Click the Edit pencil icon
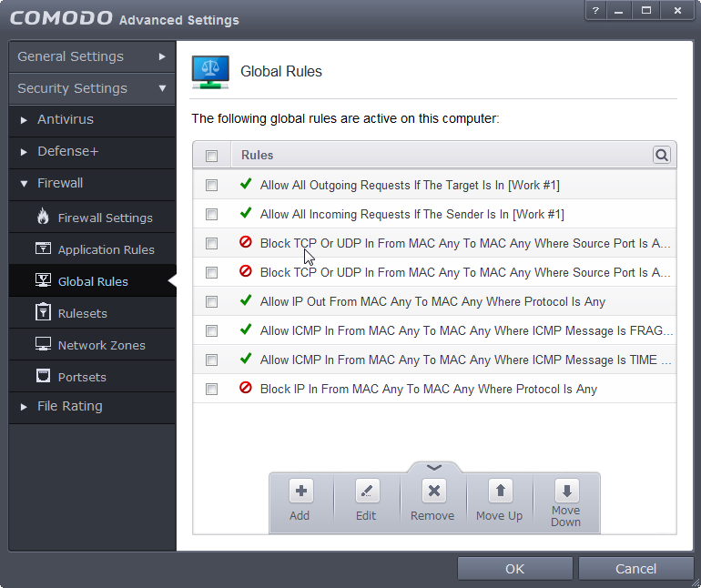Viewport: 701px width, 588px height. 366,492
